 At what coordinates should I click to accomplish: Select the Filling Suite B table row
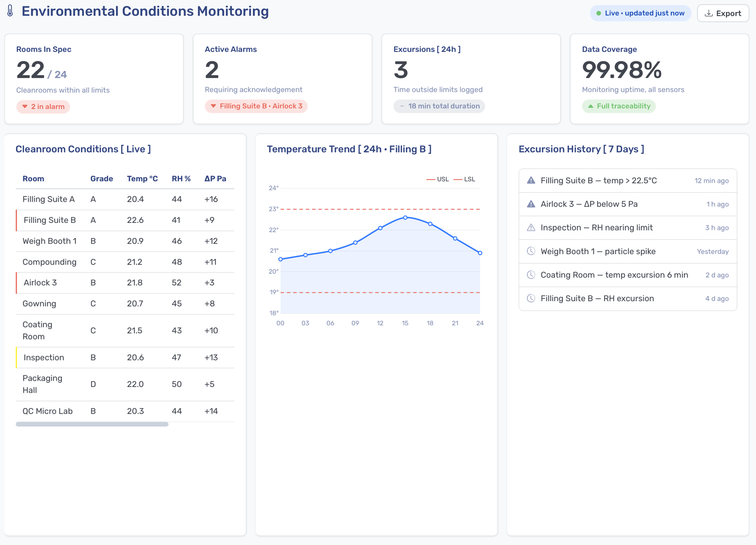point(125,220)
